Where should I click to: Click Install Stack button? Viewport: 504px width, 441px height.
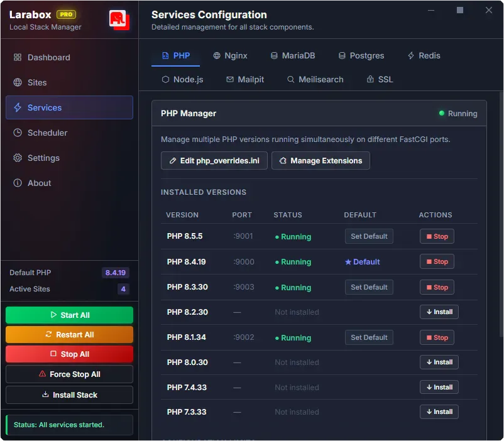pyautogui.click(x=69, y=395)
